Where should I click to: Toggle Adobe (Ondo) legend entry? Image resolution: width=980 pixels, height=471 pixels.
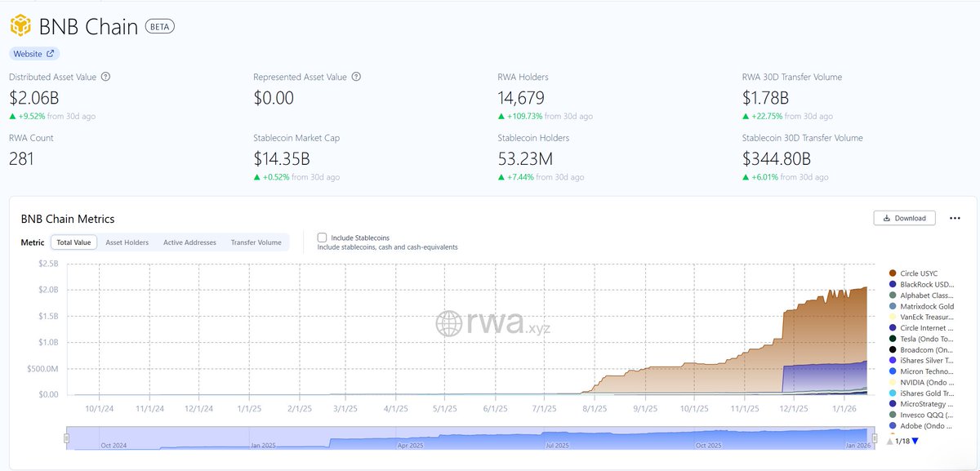920,425
